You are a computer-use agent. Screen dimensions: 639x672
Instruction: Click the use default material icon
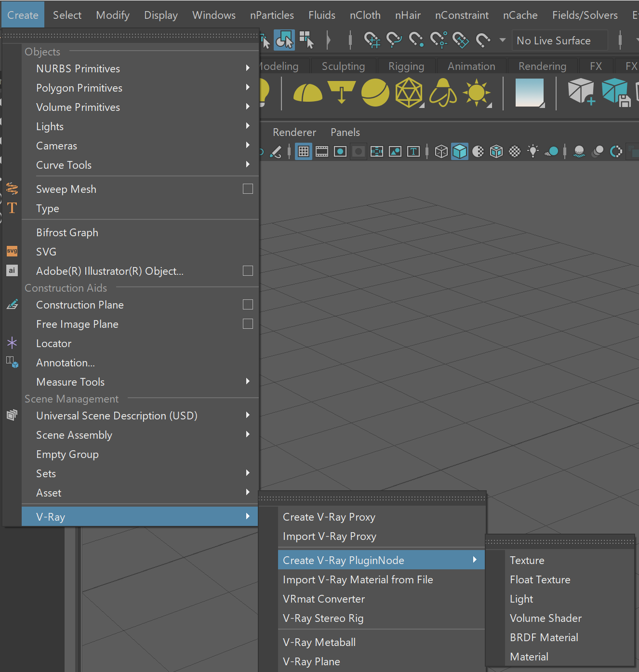[478, 152]
